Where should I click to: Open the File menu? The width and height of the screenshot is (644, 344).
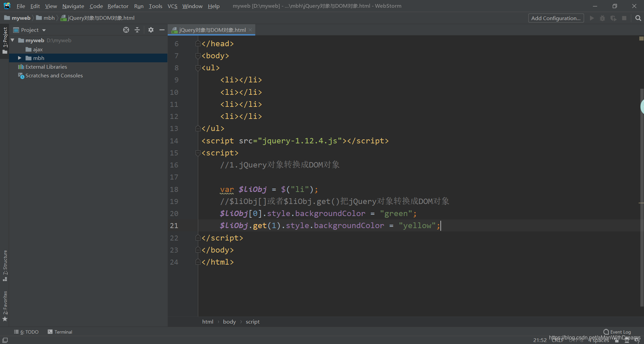(x=21, y=6)
